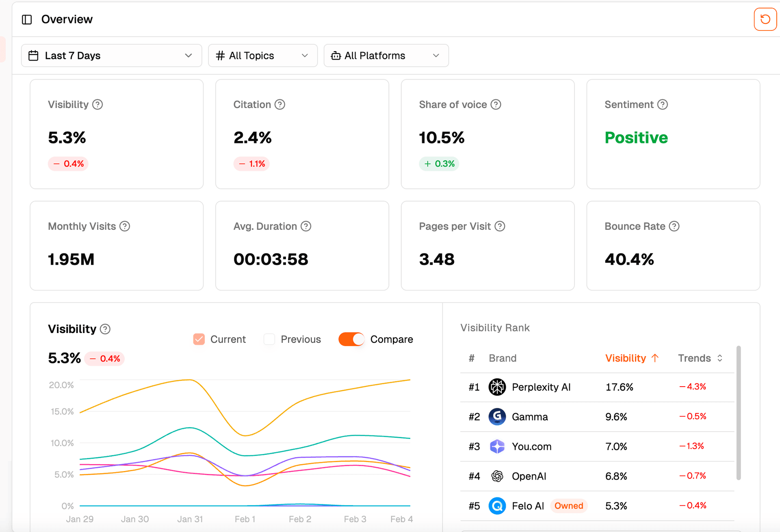Open the All Platforms dropdown
This screenshot has width=780, height=532.
pos(386,56)
